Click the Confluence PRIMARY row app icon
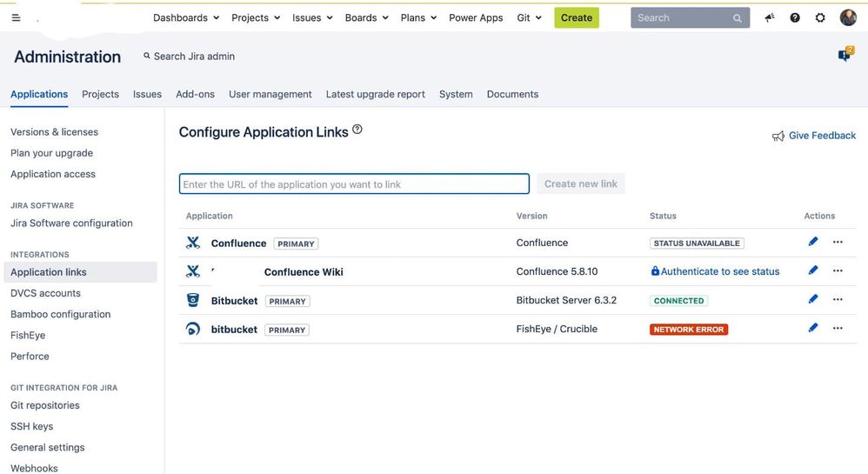The width and height of the screenshot is (868, 474). point(192,243)
